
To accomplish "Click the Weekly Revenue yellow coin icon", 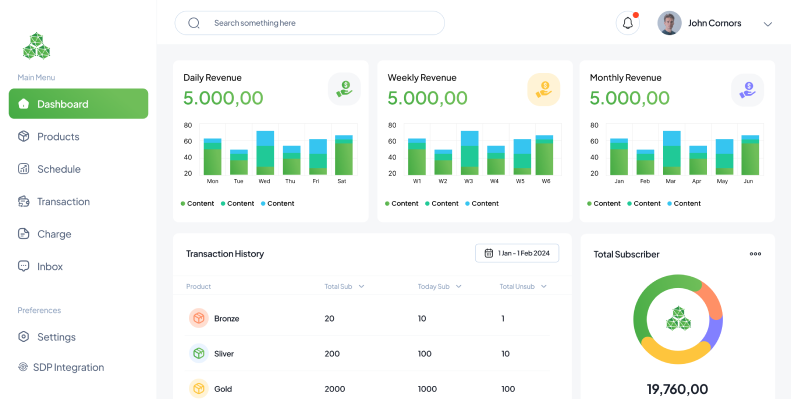I will pos(544,89).
